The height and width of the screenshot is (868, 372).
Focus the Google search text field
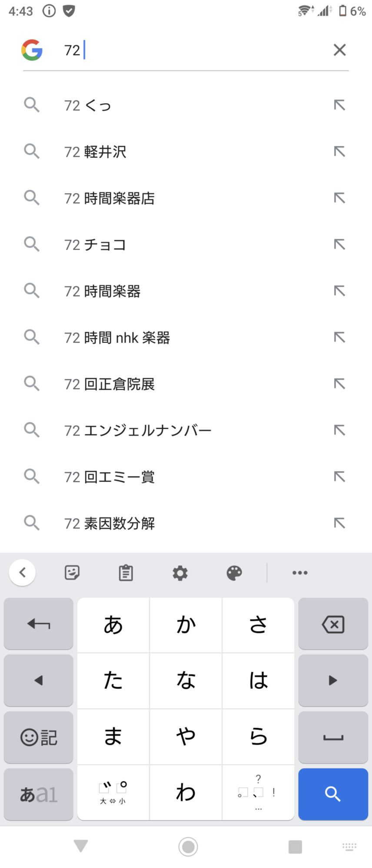point(196,50)
